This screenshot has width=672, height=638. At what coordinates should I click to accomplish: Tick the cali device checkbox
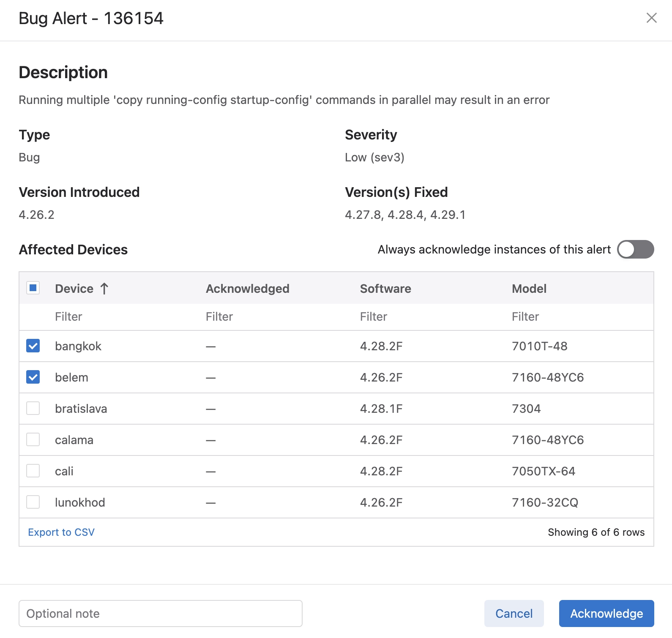(33, 471)
